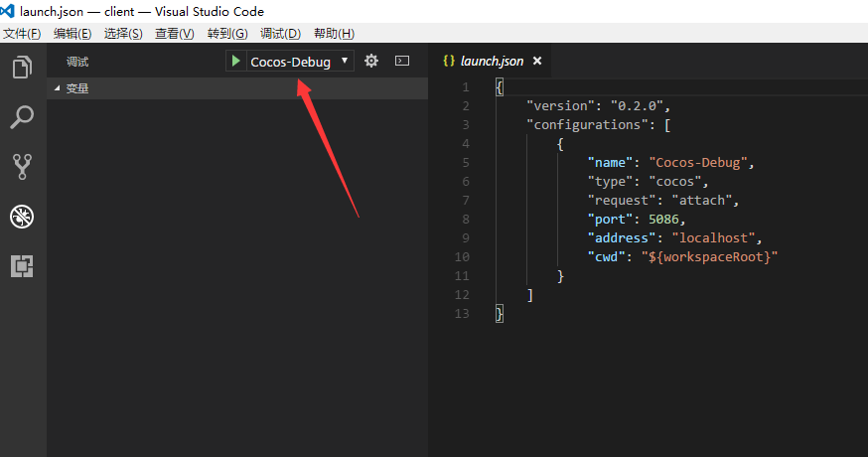Image resolution: width=868 pixels, height=457 pixels.
Task: Click line number 1 in gutter
Action: tap(466, 87)
